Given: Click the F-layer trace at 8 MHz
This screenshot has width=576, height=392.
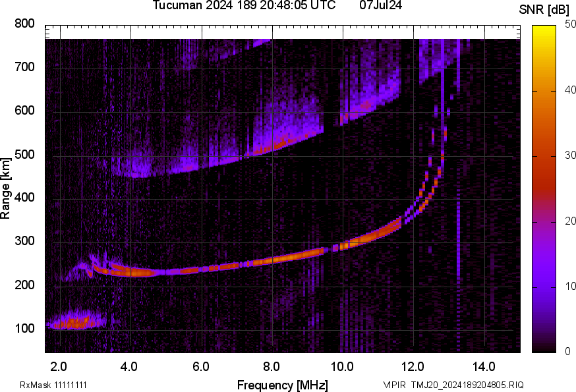Looking at the screenshot, I should 273,260.
